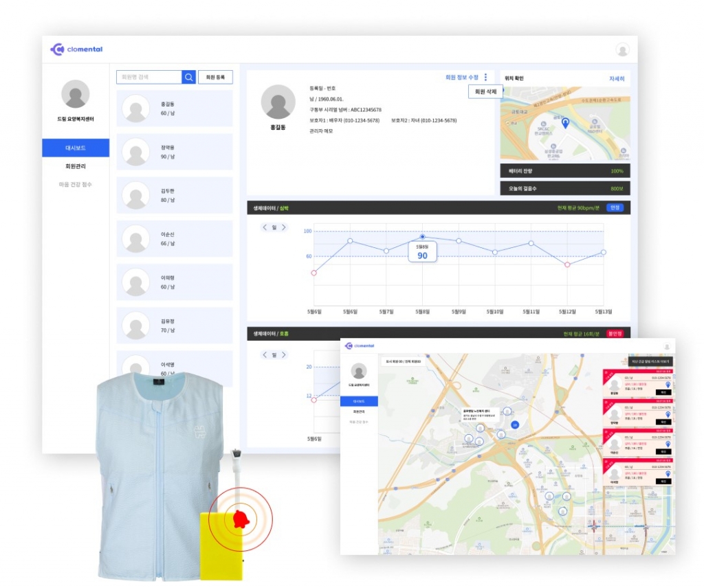Click the location pin on 홍길동's alert card
Viewport: 704px width, 588px height.
click(668, 385)
